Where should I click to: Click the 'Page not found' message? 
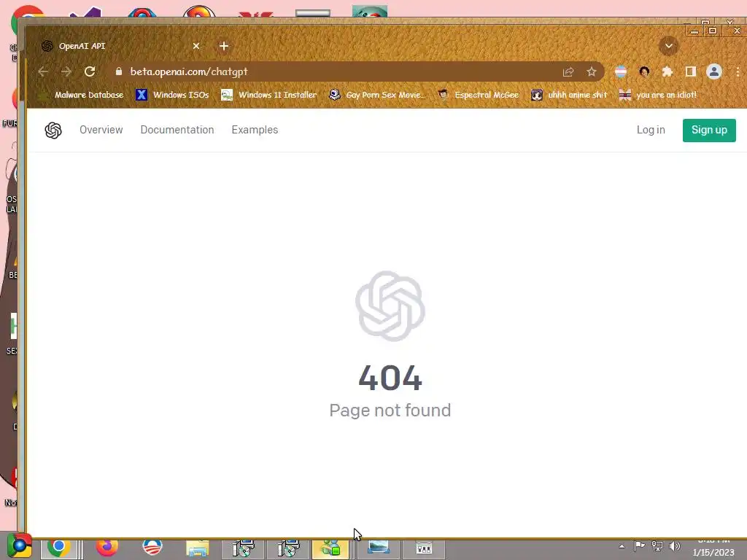pyautogui.click(x=390, y=410)
